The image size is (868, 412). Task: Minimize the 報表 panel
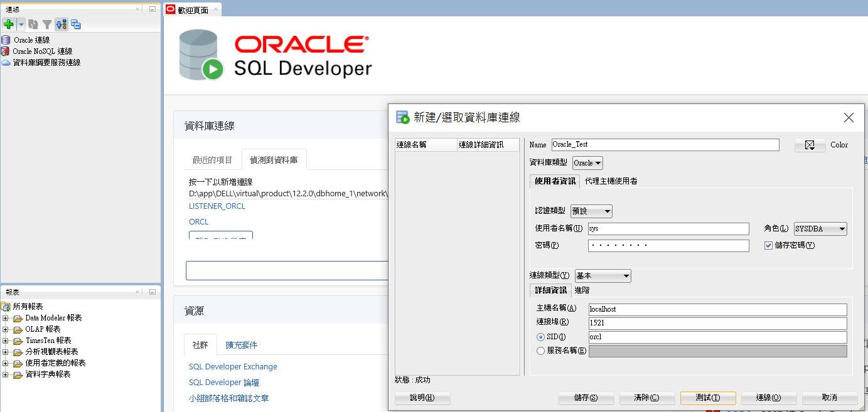(153, 292)
